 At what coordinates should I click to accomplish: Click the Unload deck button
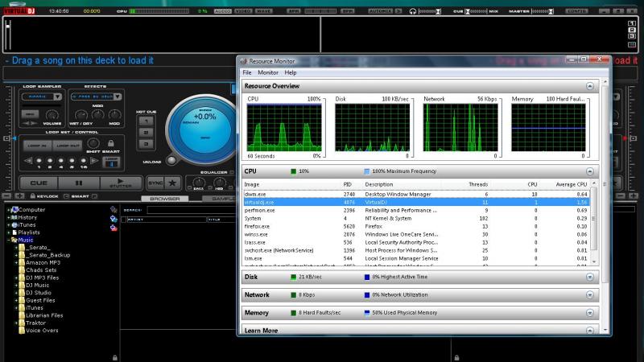171,160
